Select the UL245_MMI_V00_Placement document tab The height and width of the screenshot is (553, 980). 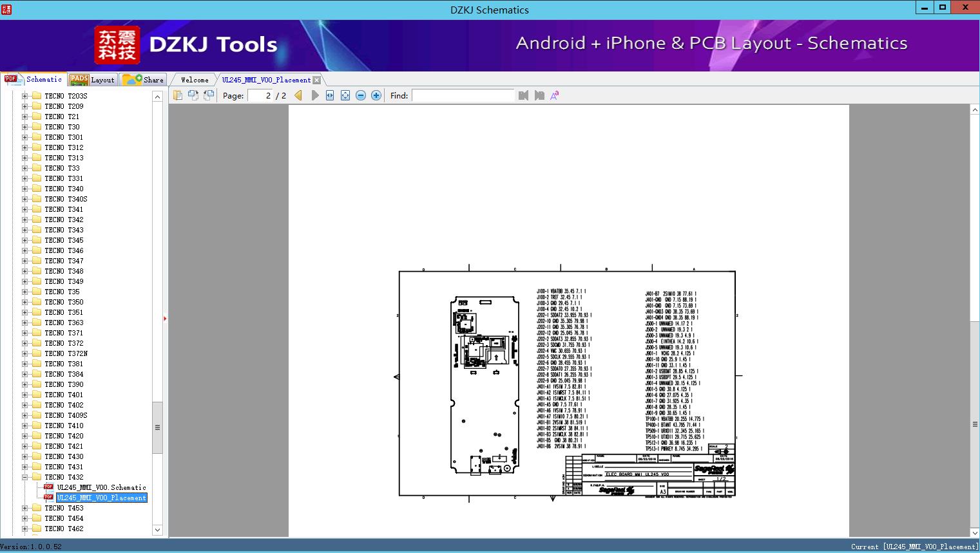(x=266, y=80)
